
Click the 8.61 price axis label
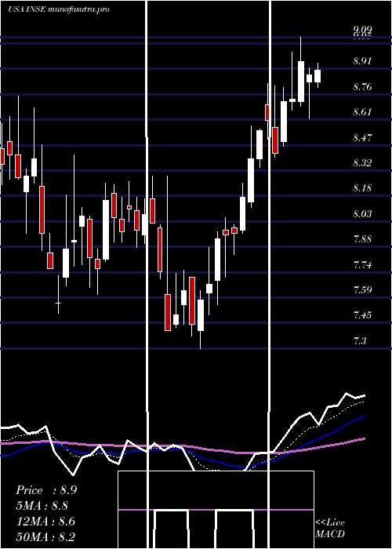pos(362,112)
